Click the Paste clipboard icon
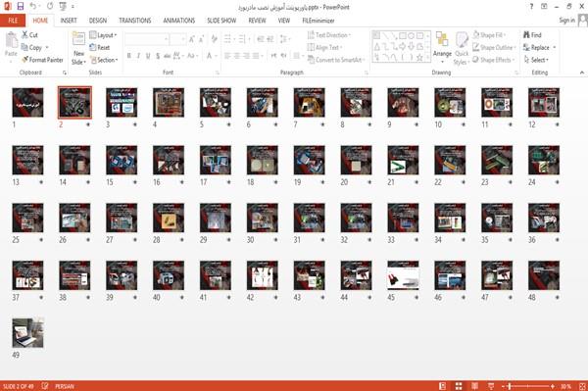The width and height of the screenshot is (588, 391). 11,40
